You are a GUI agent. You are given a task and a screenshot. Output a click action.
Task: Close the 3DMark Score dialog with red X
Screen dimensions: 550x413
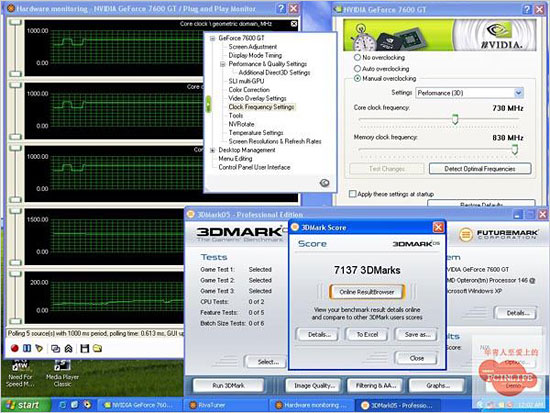pos(438,227)
